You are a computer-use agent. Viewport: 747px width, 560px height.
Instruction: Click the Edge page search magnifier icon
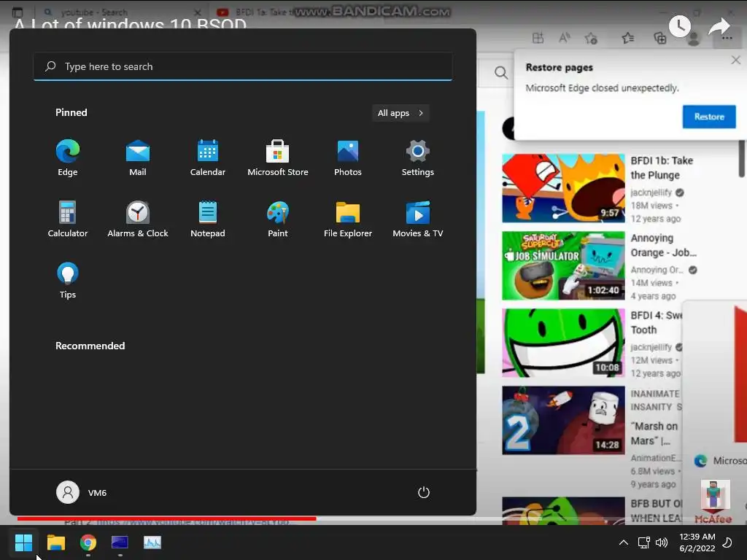[x=500, y=73]
